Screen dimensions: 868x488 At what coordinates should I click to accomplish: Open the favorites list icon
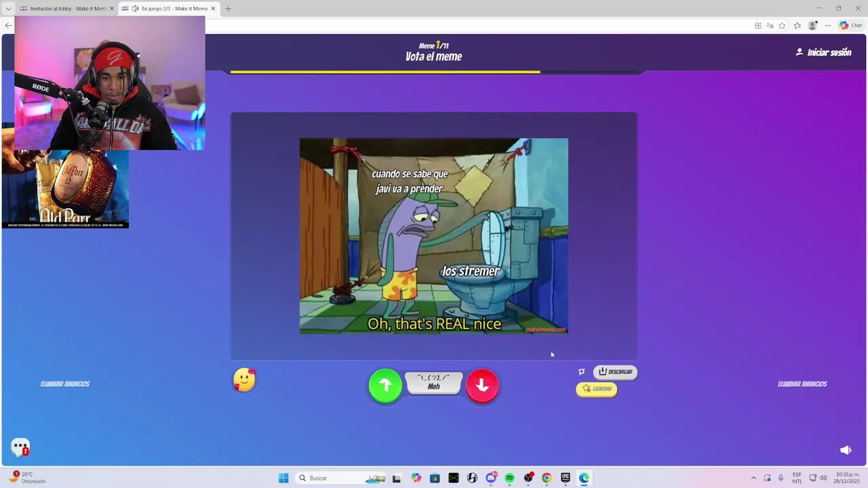[797, 26]
